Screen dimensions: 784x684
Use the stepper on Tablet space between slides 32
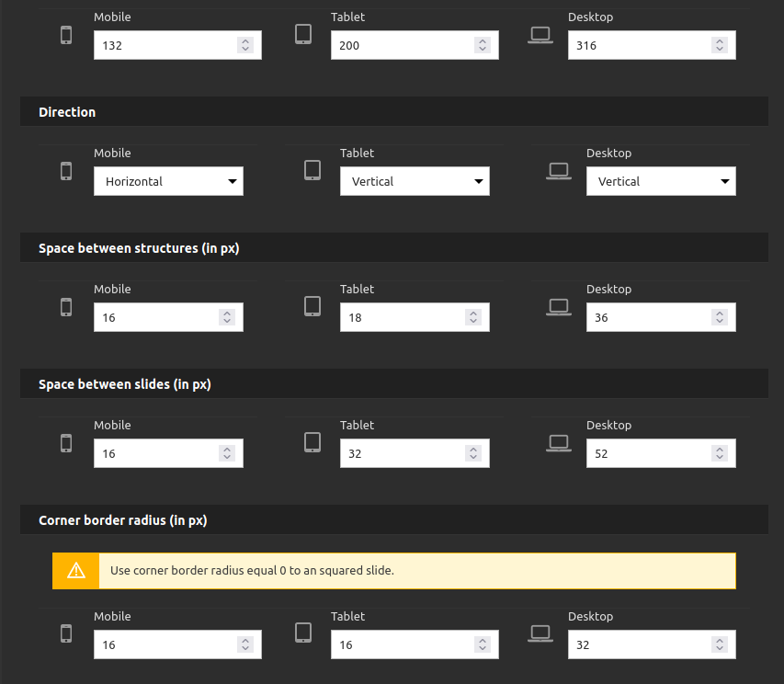[x=473, y=453]
